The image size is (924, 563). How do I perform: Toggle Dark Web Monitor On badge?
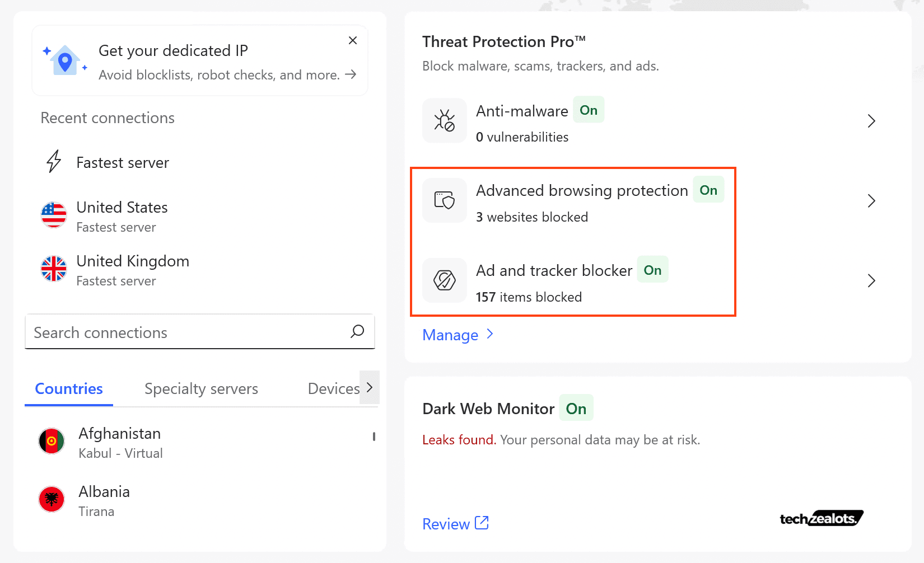point(576,408)
